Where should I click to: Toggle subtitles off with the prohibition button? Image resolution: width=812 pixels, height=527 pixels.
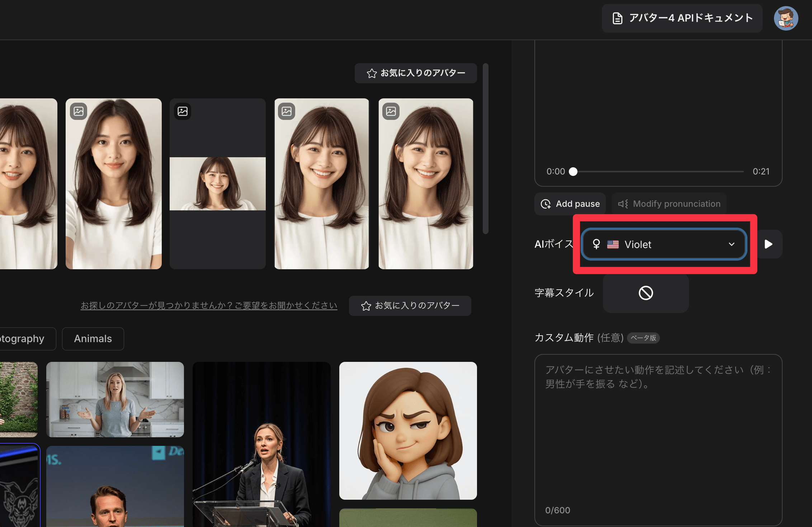pos(646,293)
